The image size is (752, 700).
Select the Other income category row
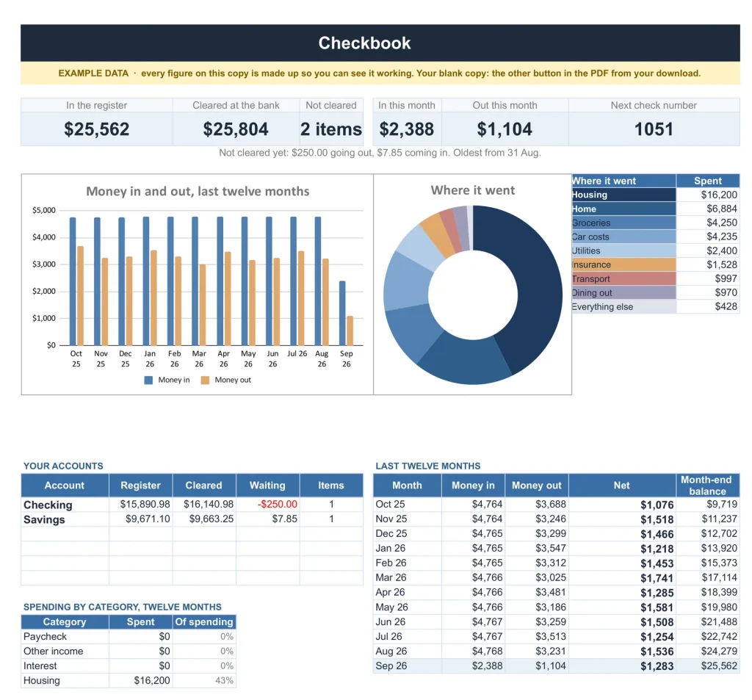[x=129, y=651]
